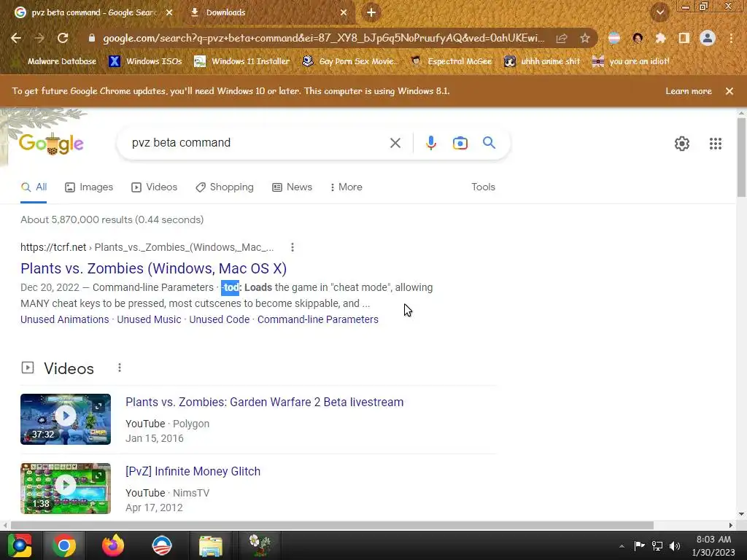
Task: Open Firefox from the taskbar
Action: point(113,545)
